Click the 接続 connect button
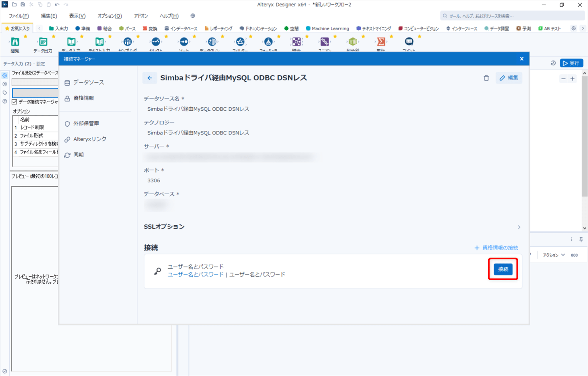 pyautogui.click(x=503, y=269)
